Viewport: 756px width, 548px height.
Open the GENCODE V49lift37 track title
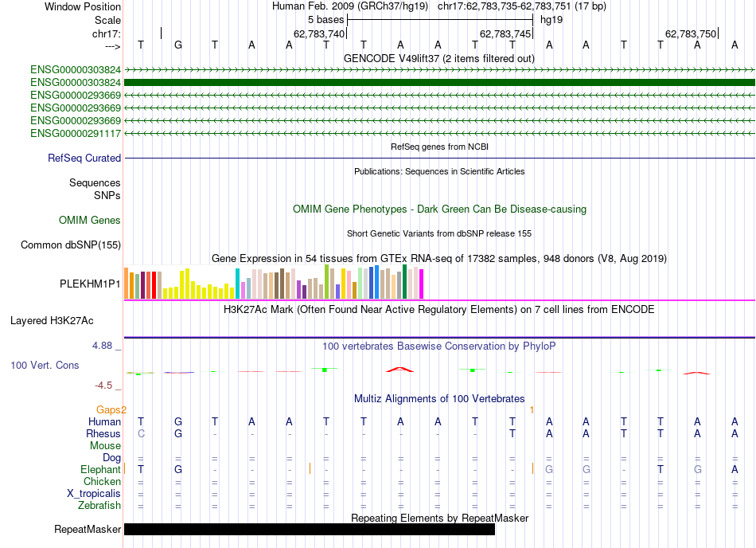tap(439, 58)
